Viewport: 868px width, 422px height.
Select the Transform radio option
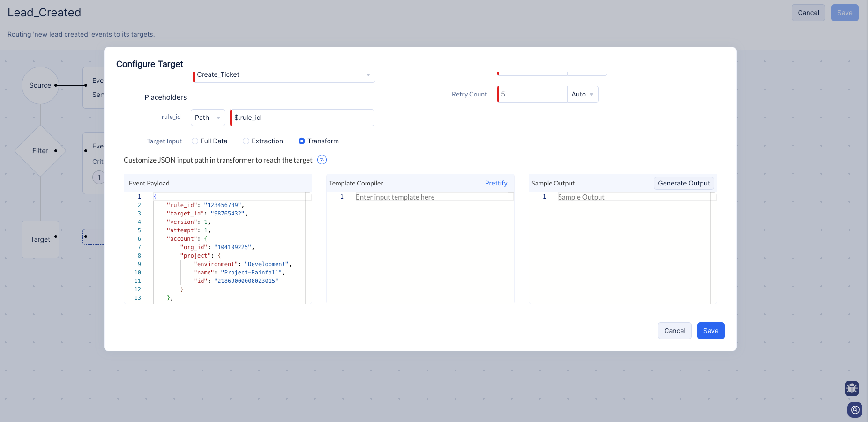click(302, 141)
